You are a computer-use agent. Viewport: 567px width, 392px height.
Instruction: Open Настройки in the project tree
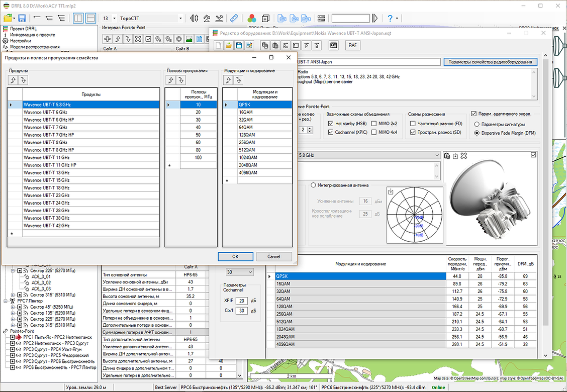(x=20, y=41)
